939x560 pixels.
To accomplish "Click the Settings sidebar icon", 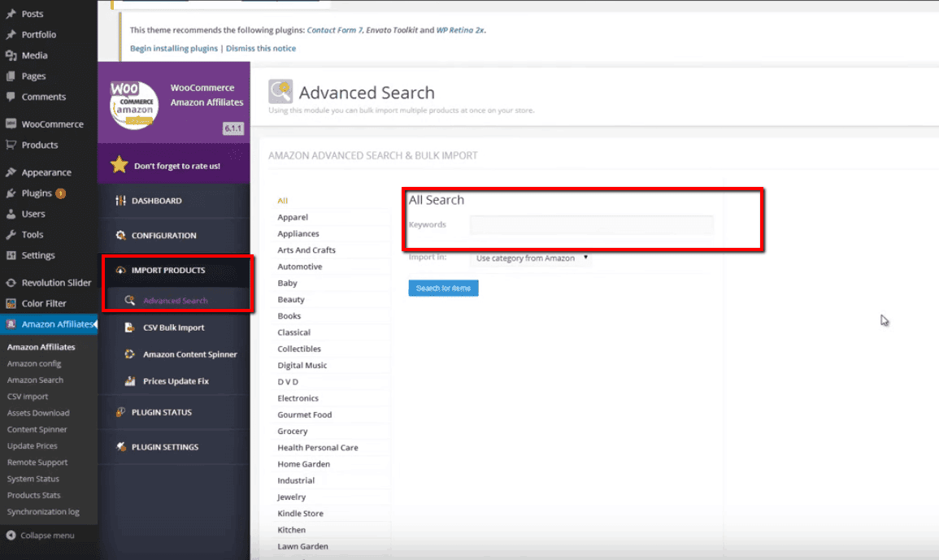I will click(11, 255).
